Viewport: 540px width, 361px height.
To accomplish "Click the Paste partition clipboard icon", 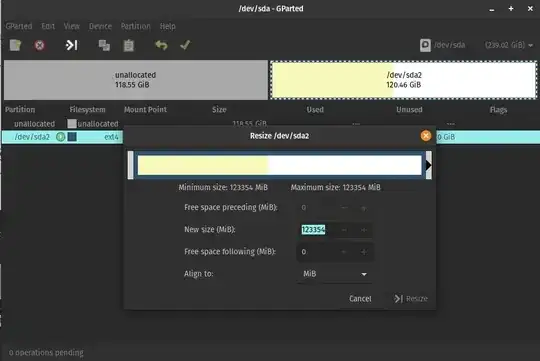I will [x=128, y=45].
